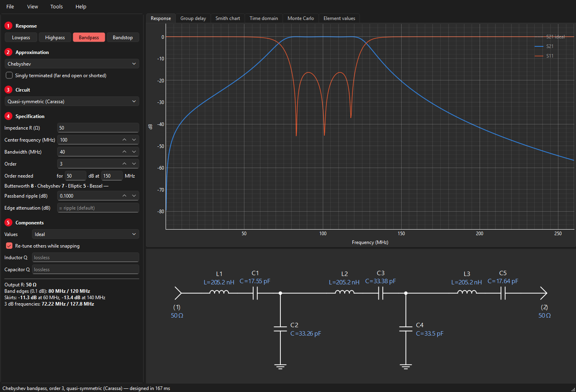576x392 pixels.
Task: Choose the Lowpass response type
Action: (21, 37)
